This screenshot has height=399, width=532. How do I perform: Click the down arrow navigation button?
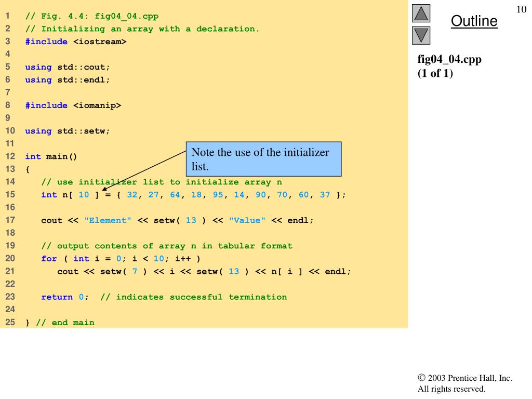tap(421, 36)
